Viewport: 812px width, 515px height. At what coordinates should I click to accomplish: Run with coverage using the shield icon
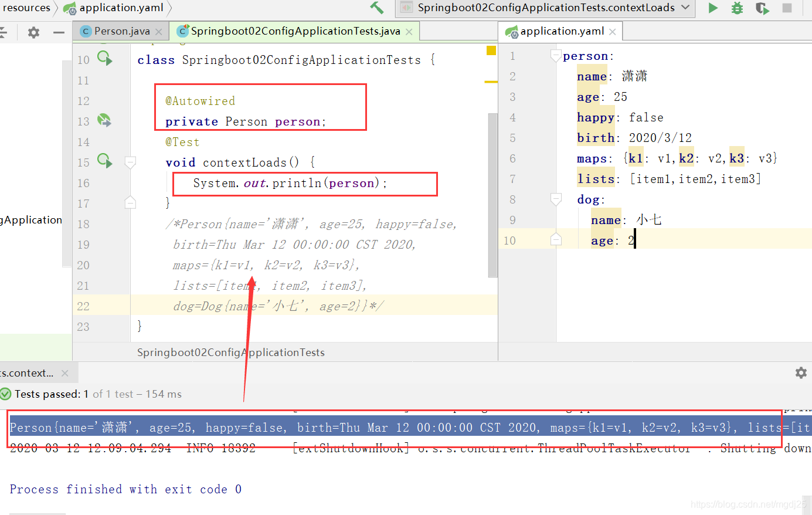coord(762,8)
